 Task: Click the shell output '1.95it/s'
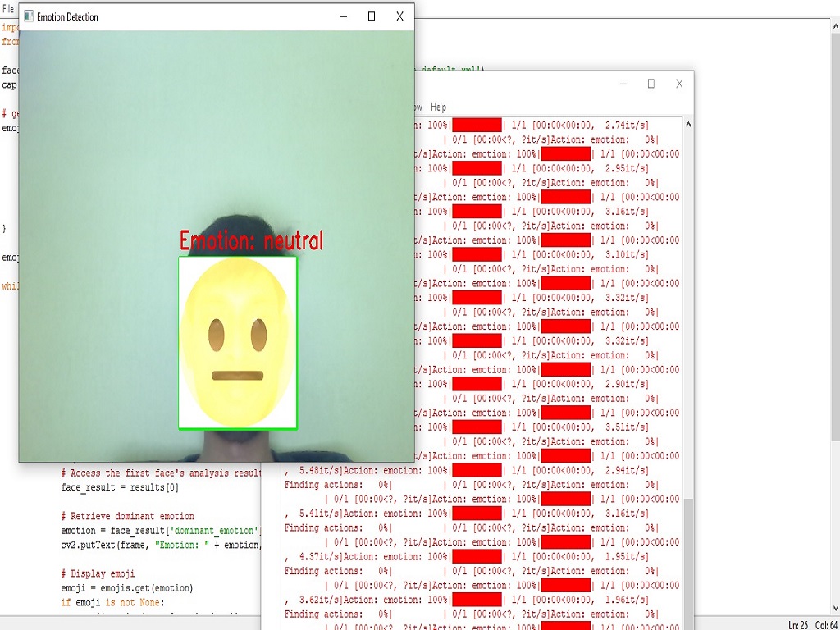[x=627, y=557]
